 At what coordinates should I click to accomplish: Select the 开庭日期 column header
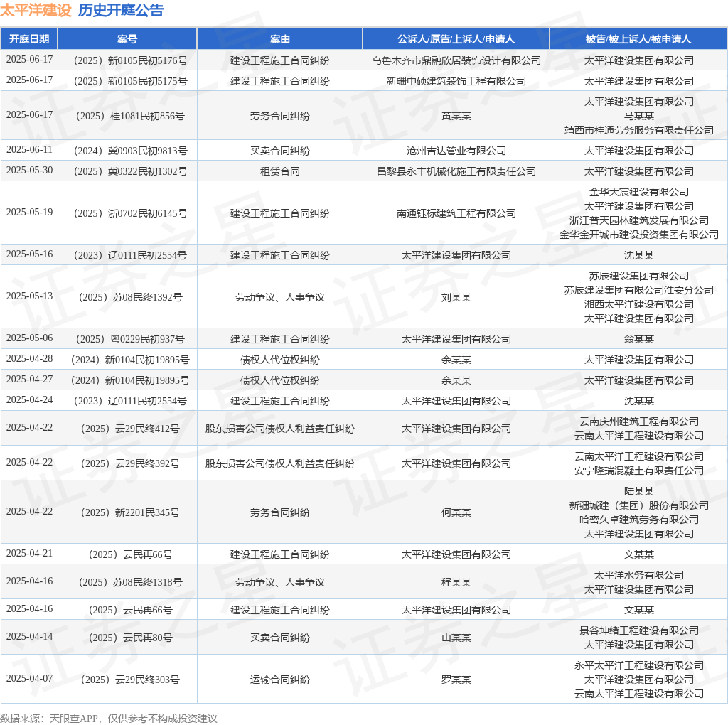pos(29,39)
